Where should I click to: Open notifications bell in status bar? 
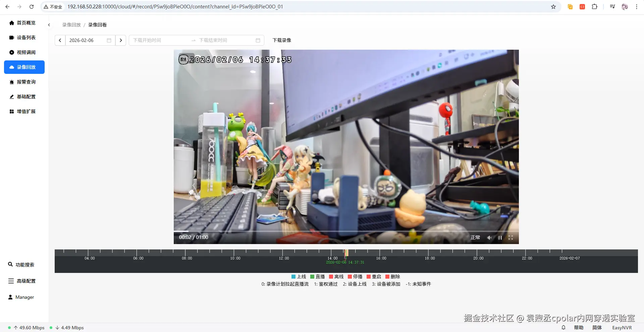(563, 328)
